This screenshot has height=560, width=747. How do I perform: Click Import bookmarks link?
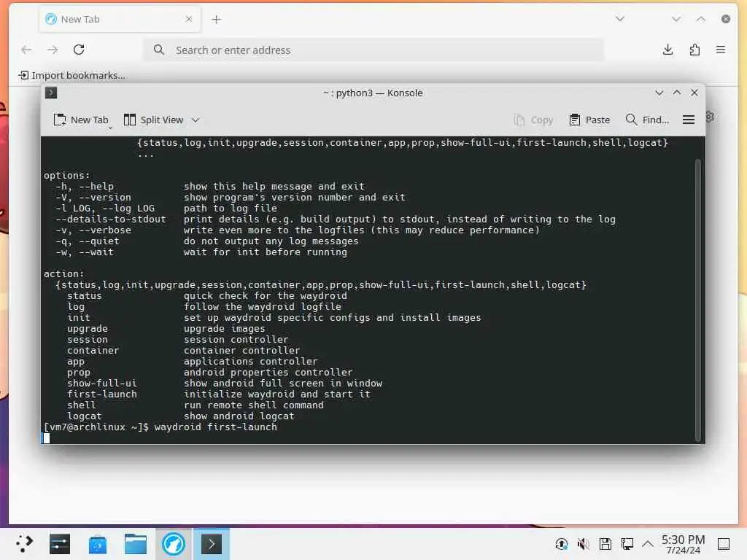pos(72,75)
